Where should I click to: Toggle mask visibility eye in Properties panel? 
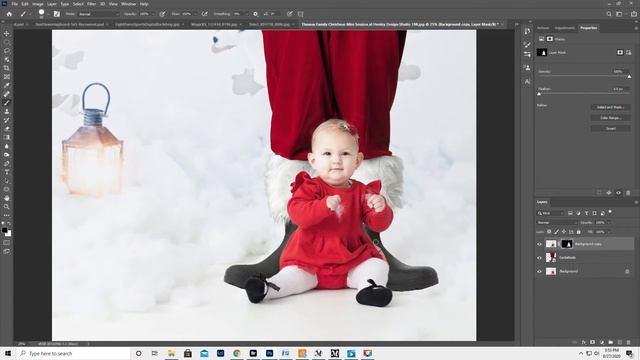tap(618, 193)
